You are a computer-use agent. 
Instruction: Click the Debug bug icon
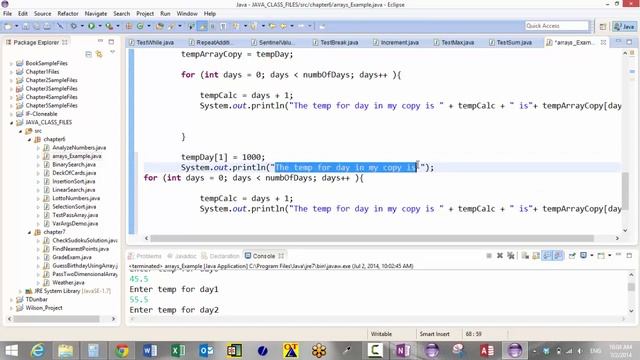(x=73, y=26)
